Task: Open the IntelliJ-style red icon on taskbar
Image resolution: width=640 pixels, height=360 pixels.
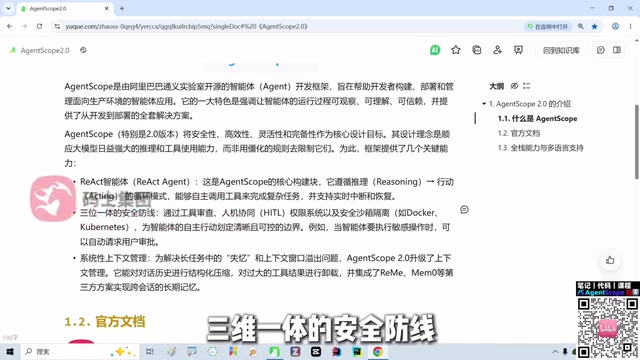Action: pyautogui.click(x=337, y=351)
